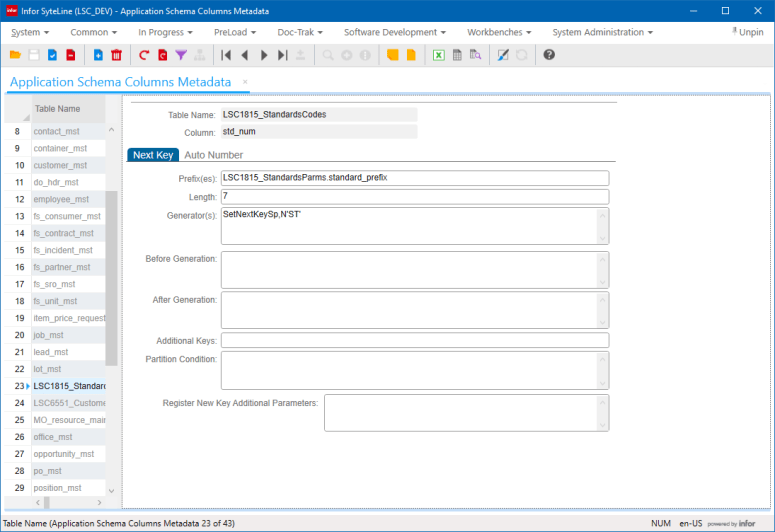Open the System menu
This screenshot has height=532, width=775.
tap(30, 32)
